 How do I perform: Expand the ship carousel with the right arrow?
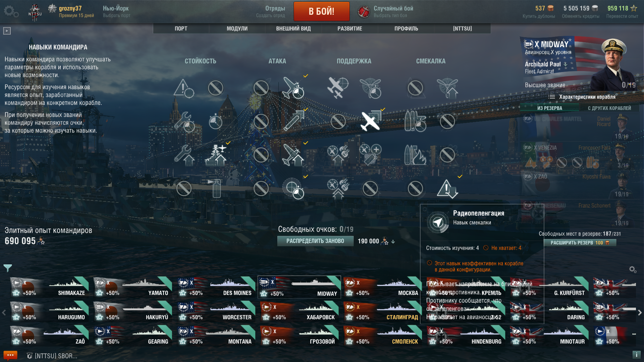[640, 312]
